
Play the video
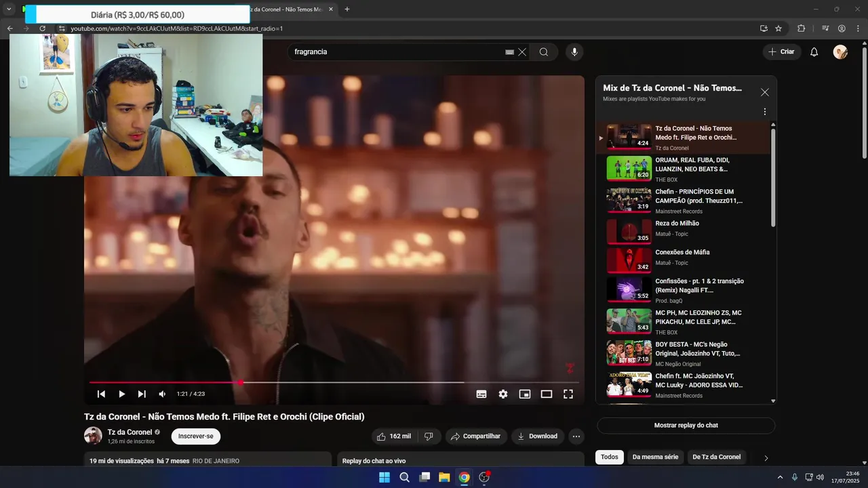pyautogui.click(x=121, y=394)
